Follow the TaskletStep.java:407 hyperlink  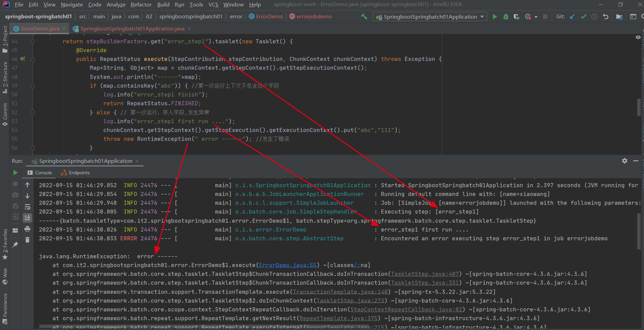coord(425,274)
